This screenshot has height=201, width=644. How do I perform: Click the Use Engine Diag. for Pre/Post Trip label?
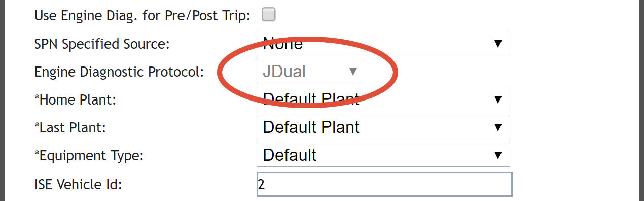142,16
